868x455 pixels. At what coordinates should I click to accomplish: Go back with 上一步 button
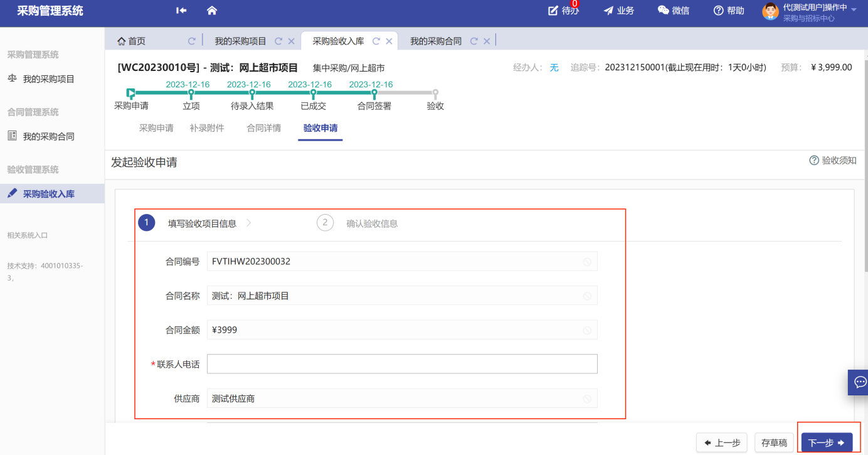point(722,443)
